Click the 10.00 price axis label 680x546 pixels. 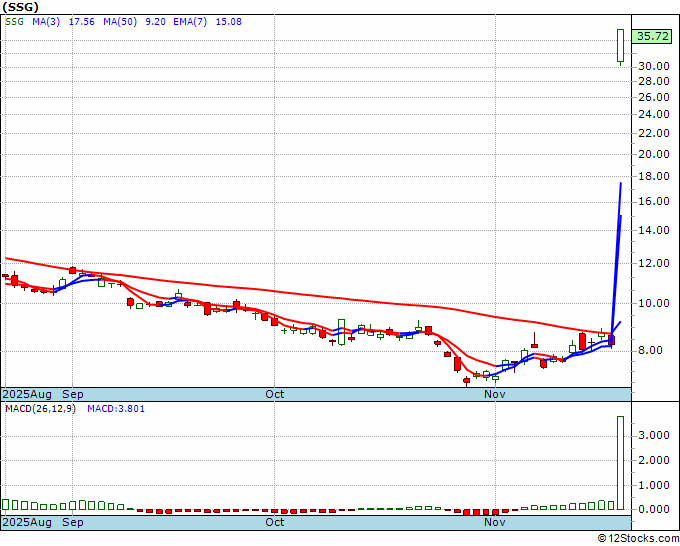tap(654, 303)
